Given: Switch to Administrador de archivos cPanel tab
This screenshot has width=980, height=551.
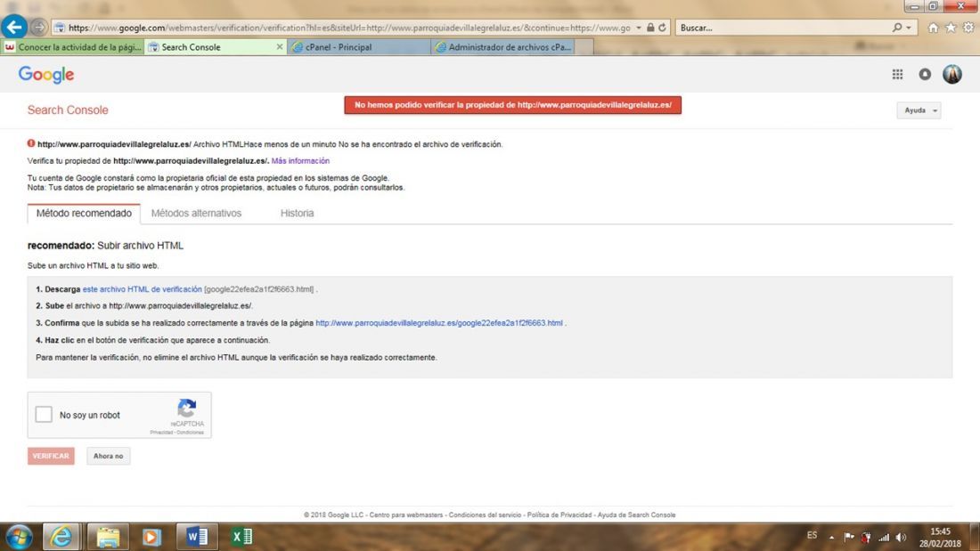Looking at the screenshot, I should pos(502,47).
